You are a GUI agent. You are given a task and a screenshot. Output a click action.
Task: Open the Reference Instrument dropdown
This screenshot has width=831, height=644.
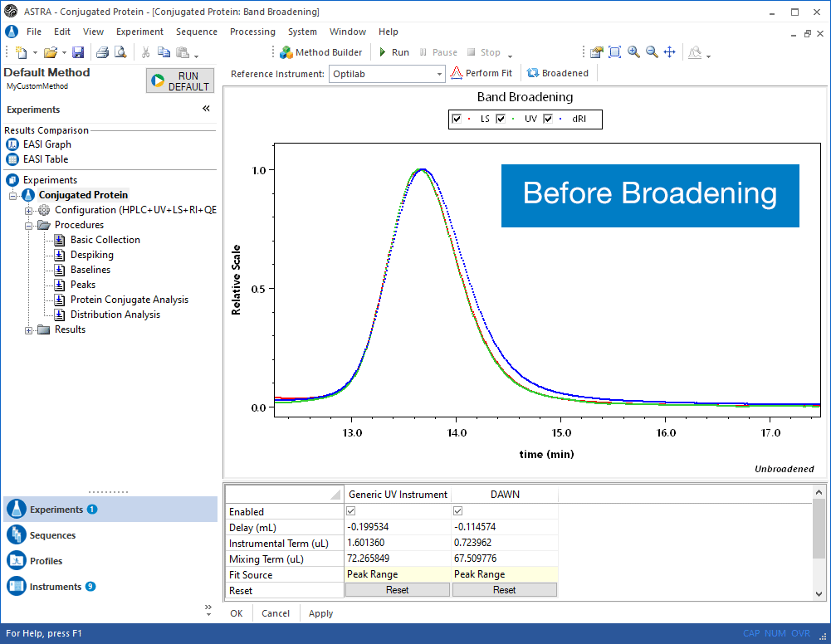[440, 74]
